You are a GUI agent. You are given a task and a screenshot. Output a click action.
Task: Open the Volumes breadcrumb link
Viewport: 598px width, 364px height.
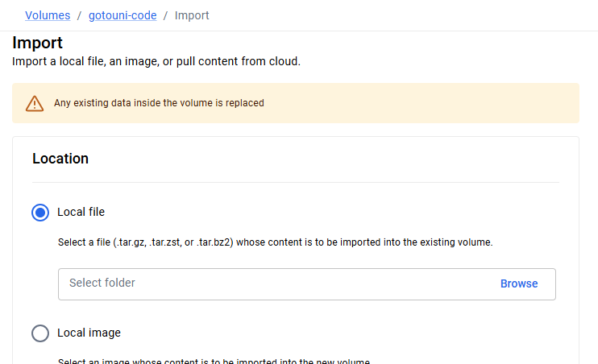48,15
